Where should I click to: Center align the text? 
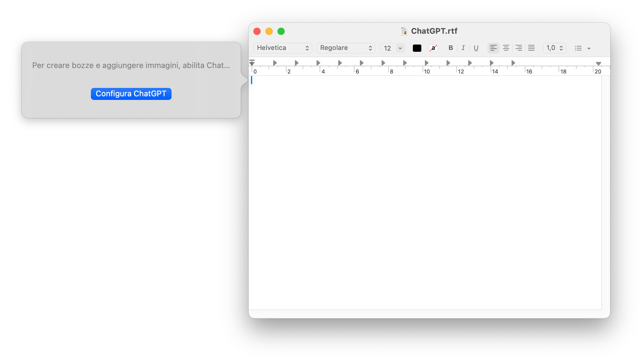coord(506,48)
